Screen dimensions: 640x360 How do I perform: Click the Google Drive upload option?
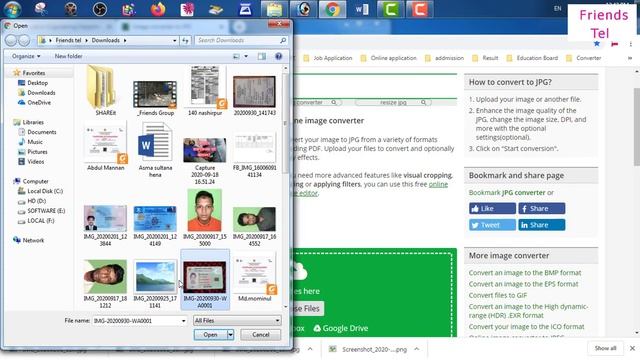tap(341, 328)
